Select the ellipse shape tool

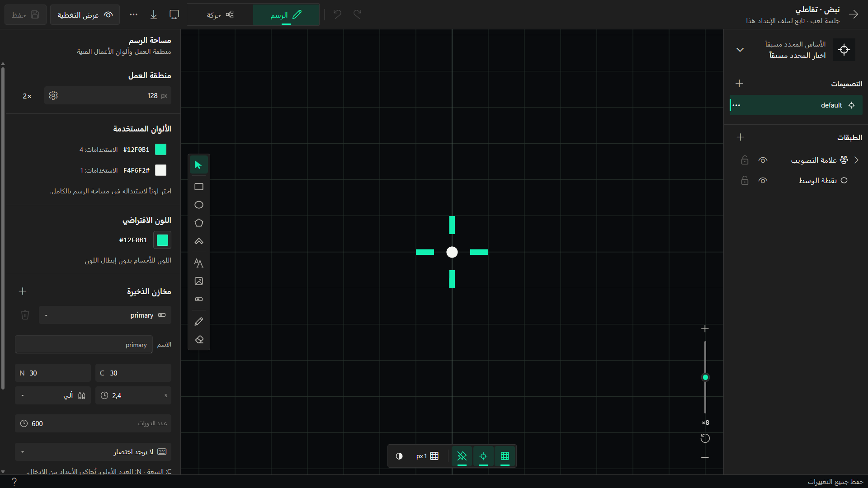[x=198, y=205]
